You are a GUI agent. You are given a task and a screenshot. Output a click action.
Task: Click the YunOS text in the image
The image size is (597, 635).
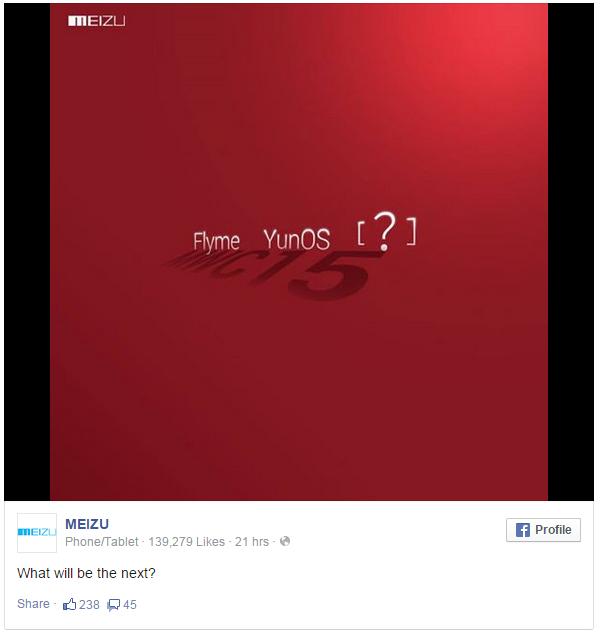(x=296, y=239)
